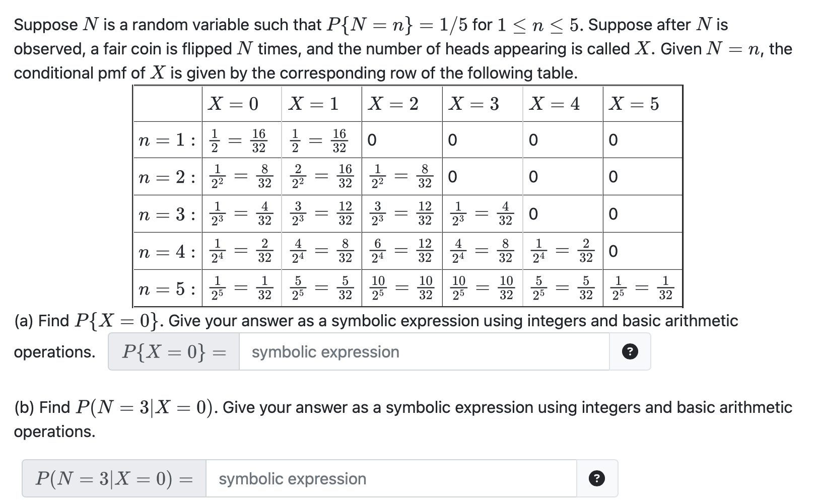The width and height of the screenshot is (817, 504).
Task: Select the X = 0 column header
Action: click(x=233, y=104)
